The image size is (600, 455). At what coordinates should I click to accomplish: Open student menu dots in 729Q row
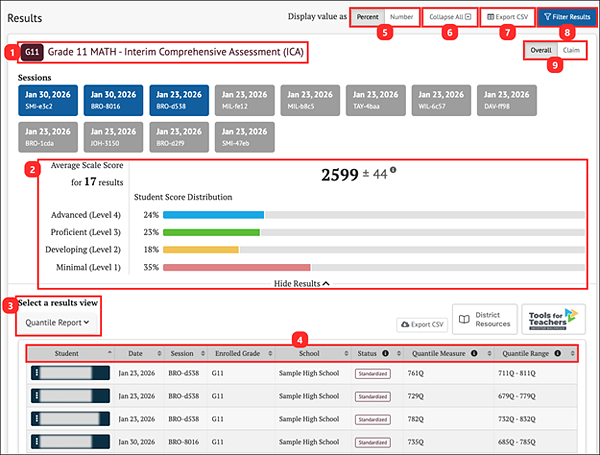click(x=36, y=396)
